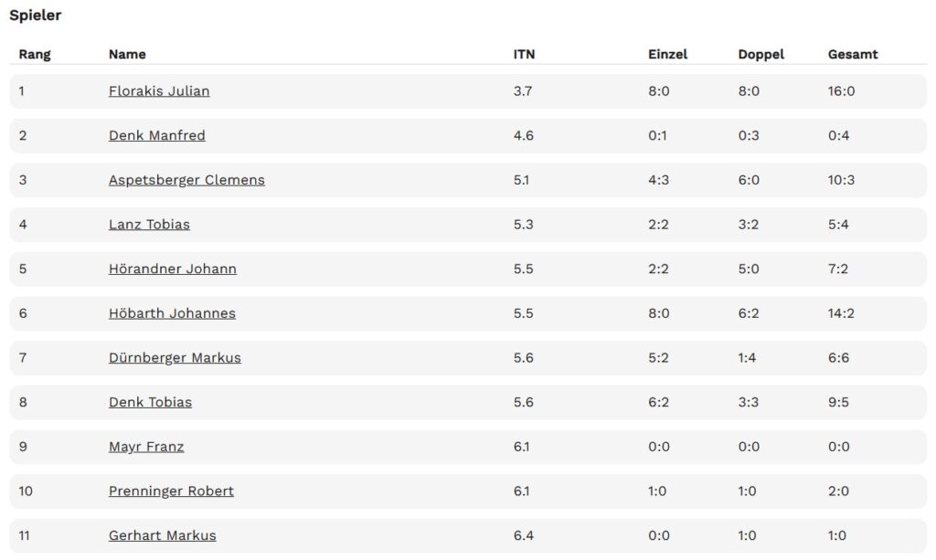936x560 pixels.
Task: Open Mayr Franz player page
Action: pyautogui.click(x=146, y=447)
